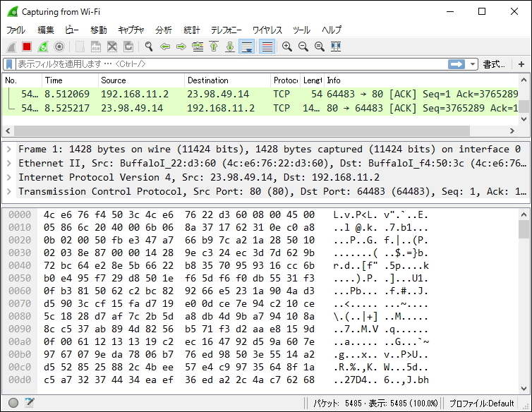Sort by the Source column header
The image size is (532, 412).
pos(141,80)
